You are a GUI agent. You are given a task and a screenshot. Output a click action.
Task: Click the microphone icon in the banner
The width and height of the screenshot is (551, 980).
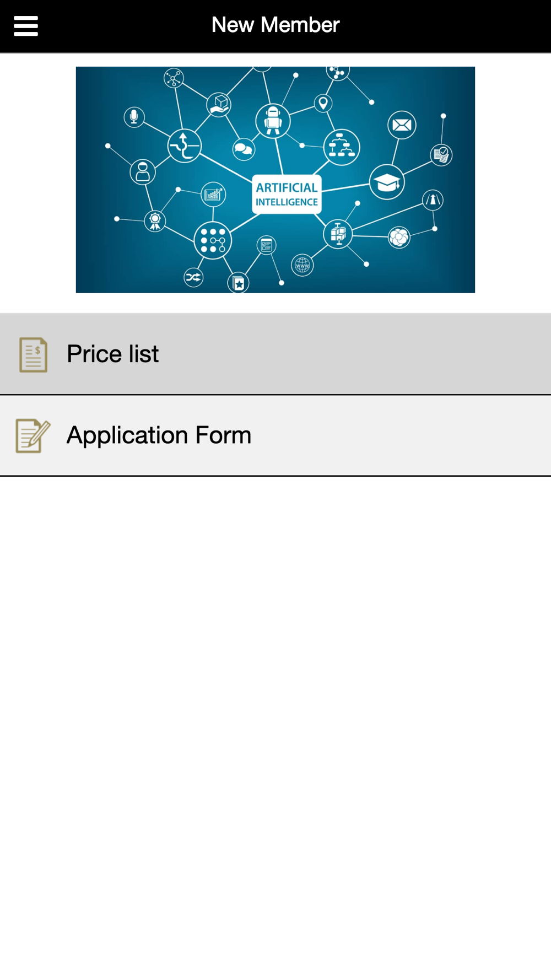[x=134, y=116]
